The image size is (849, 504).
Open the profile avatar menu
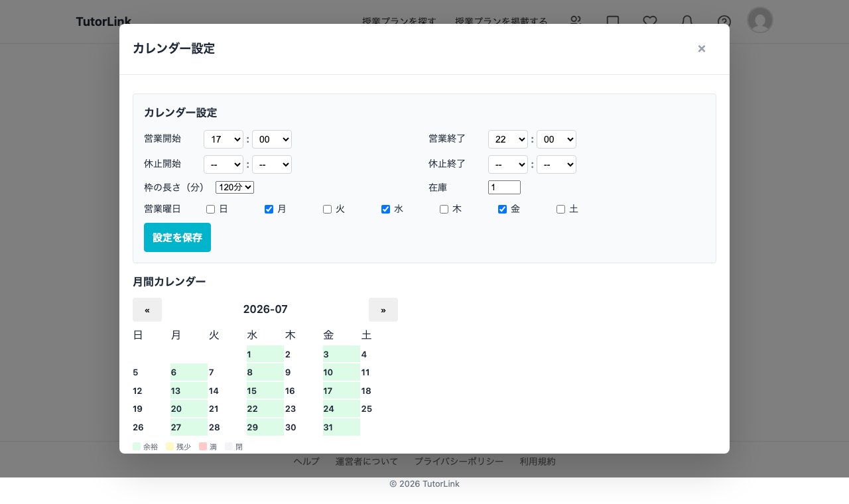pyautogui.click(x=760, y=20)
